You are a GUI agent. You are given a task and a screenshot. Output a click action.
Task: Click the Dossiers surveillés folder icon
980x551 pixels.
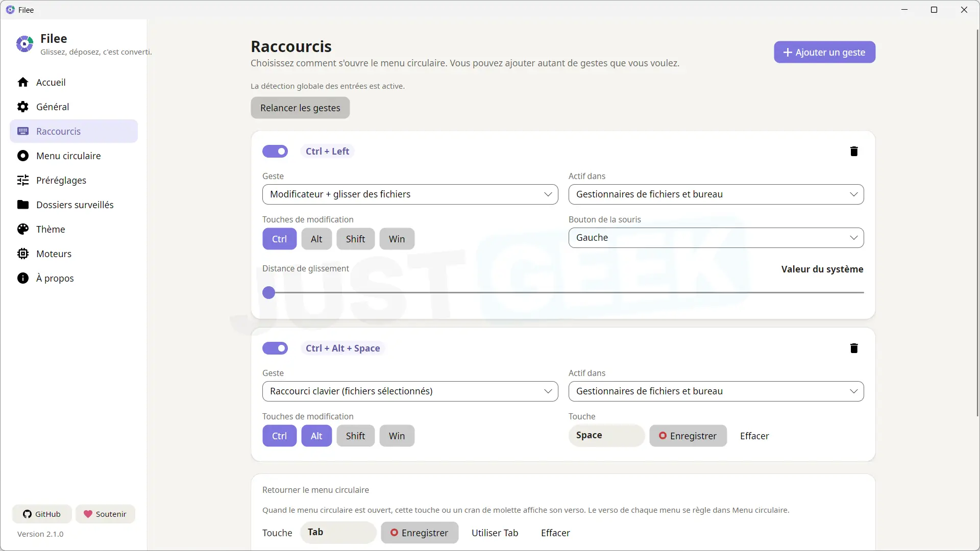23,205
